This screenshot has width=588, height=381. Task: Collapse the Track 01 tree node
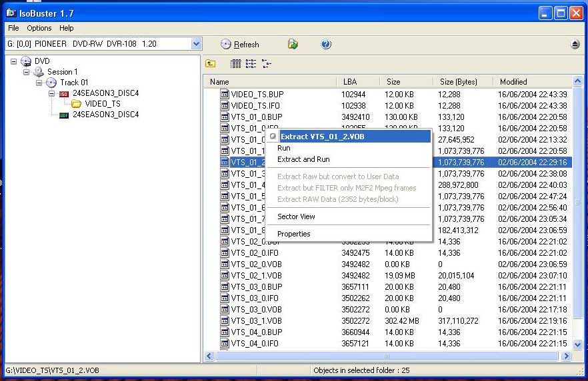(x=39, y=83)
